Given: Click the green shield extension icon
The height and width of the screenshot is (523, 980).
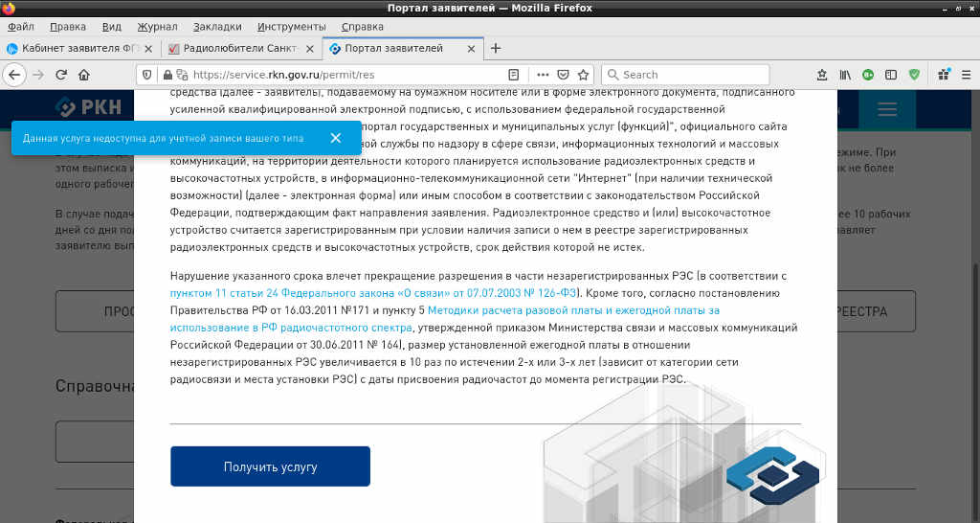Looking at the screenshot, I should [x=914, y=75].
